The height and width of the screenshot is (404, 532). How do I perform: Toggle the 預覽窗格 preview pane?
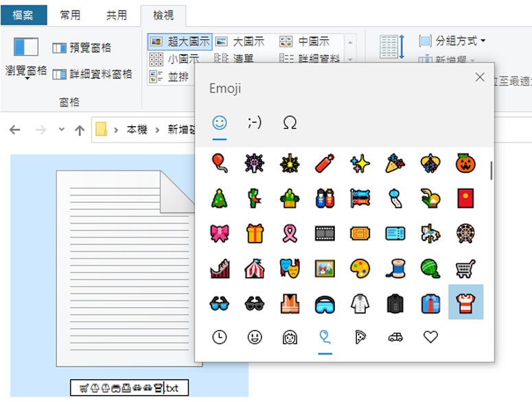pyautogui.click(x=82, y=48)
